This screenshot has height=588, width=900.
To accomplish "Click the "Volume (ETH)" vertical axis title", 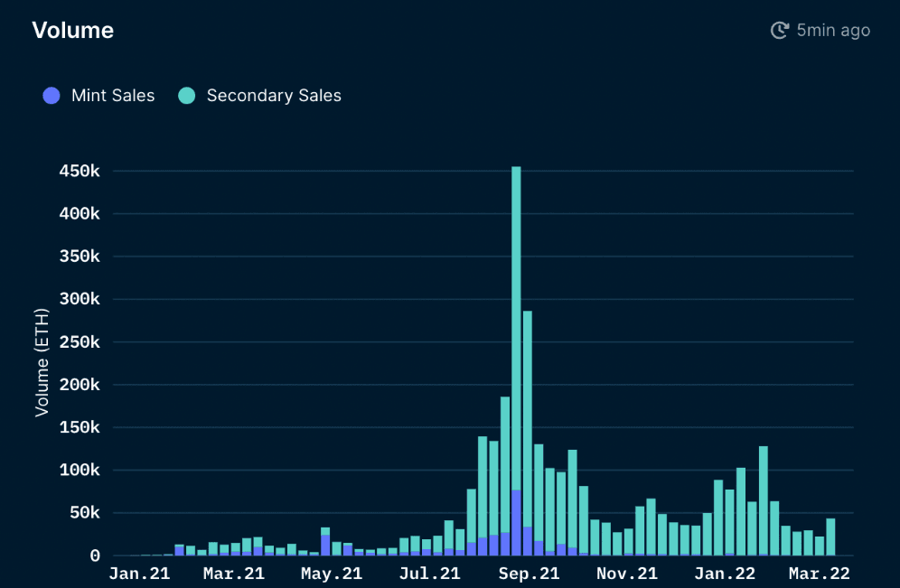I will coord(42,363).
